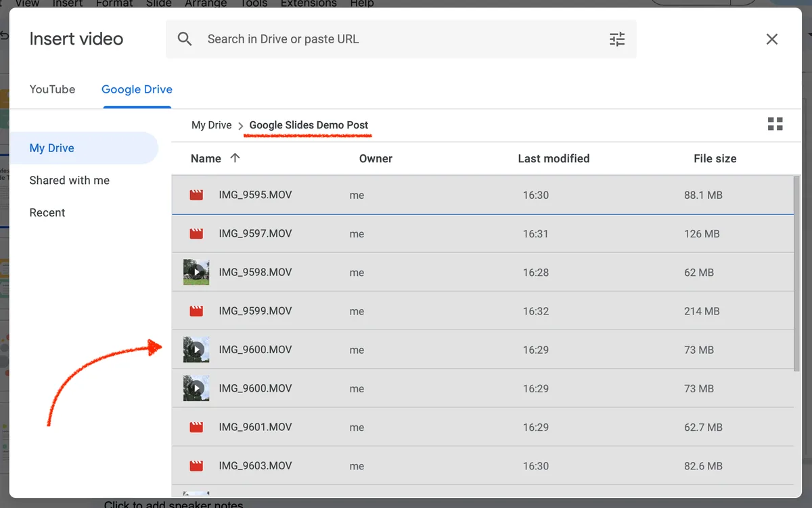812x508 pixels.
Task: Sort by Name column header
Action: pyautogui.click(x=206, y=158)
